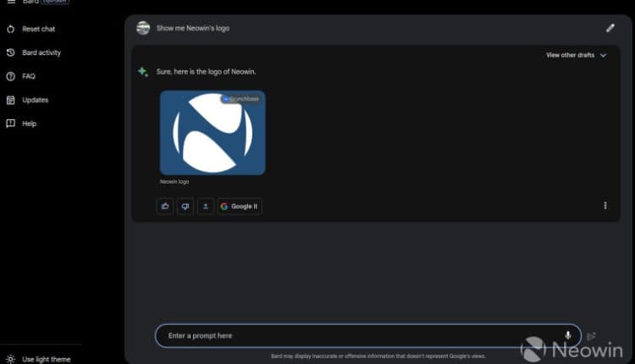635x364 pixels.
Task: Click the Help feedback bubble icon
Action: 11,124
